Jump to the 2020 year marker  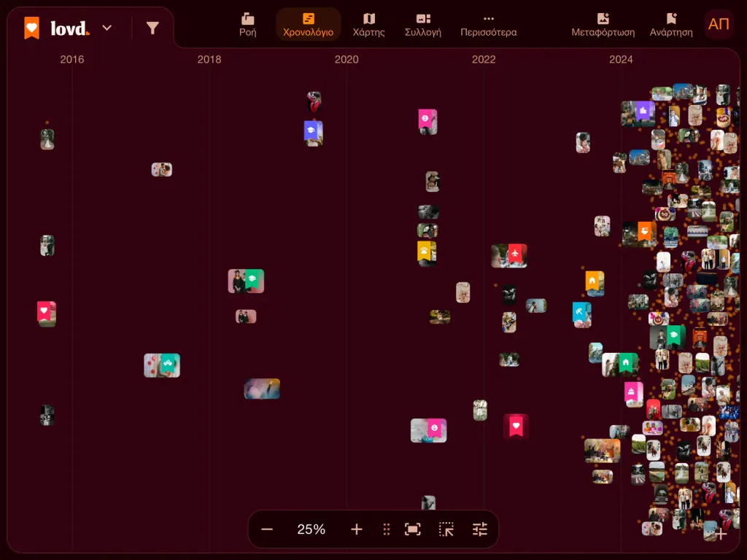point(347,60)
